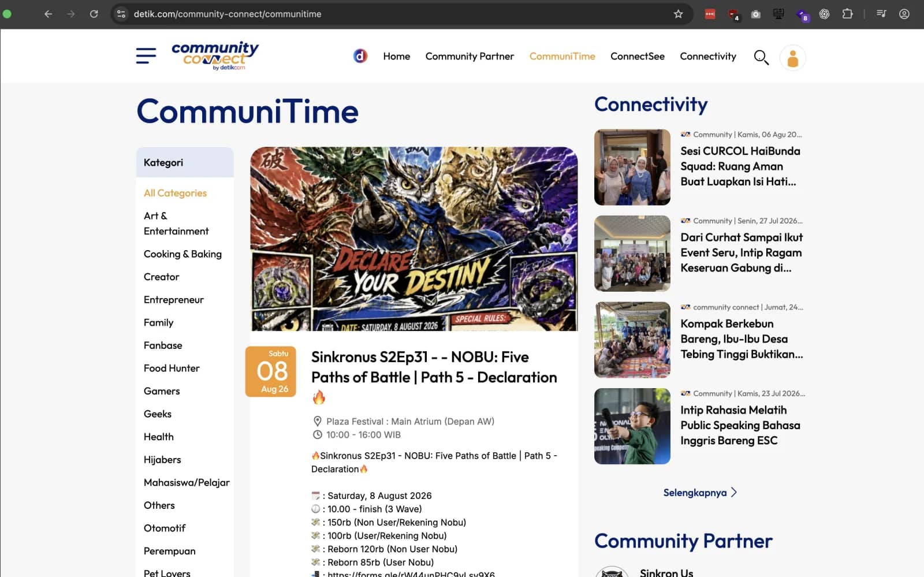Click the address bar URL
924x577 pixels.
point(228,14)
